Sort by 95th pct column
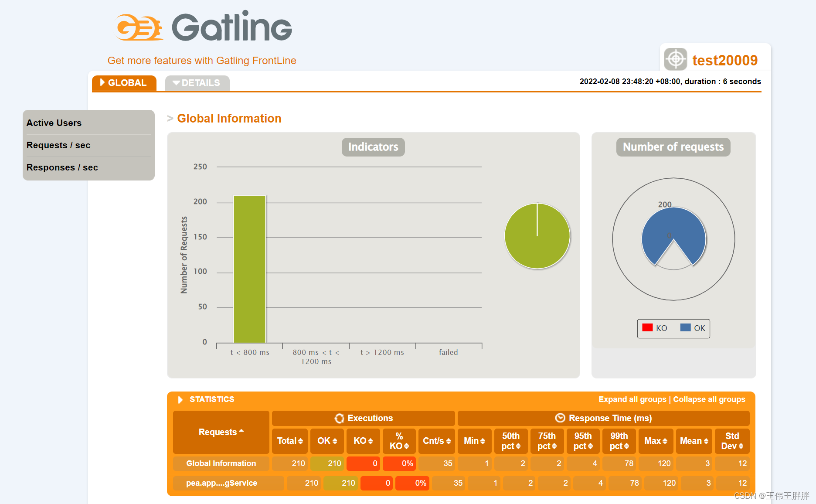Screen dimensions: 816x504 [x=583, y=441]
